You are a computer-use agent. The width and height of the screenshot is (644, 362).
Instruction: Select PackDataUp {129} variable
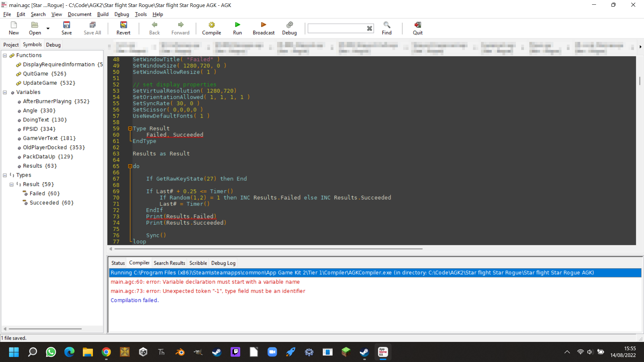tap(45, 157)
